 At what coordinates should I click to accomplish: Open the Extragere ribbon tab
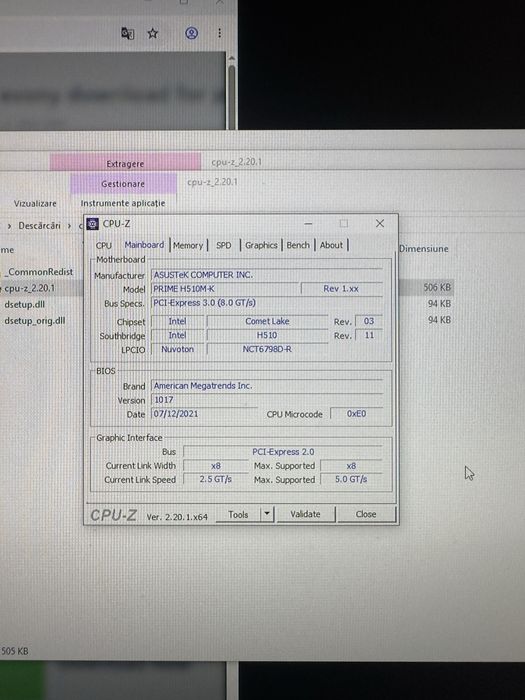(125, 164)
